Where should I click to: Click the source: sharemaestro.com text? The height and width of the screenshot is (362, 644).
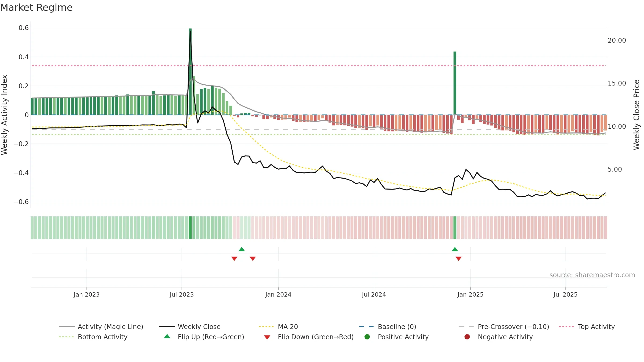(592, 275)
